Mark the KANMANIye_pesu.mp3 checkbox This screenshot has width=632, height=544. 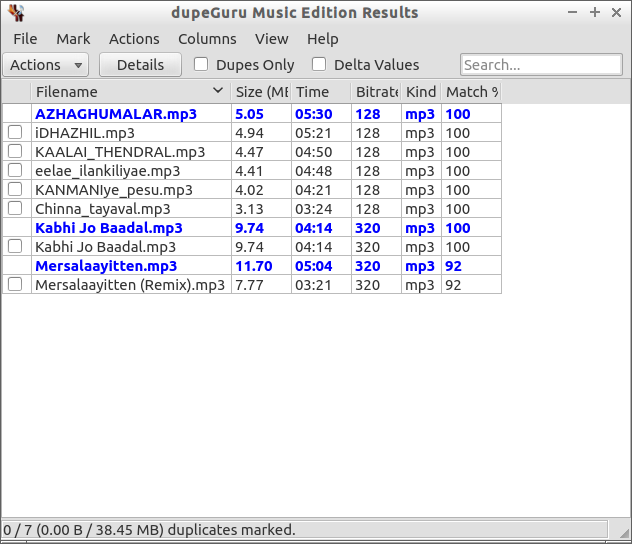(15, 189)
